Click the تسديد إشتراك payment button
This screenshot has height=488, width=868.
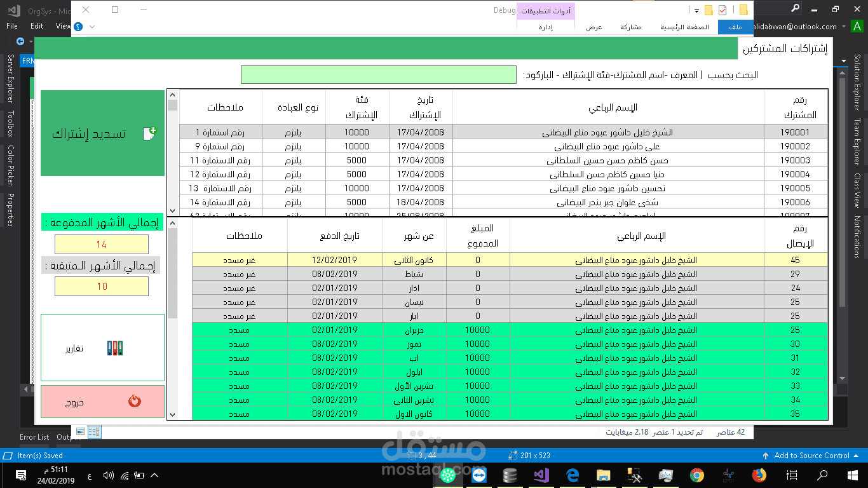pyautogui.click(x=102, y=133)
